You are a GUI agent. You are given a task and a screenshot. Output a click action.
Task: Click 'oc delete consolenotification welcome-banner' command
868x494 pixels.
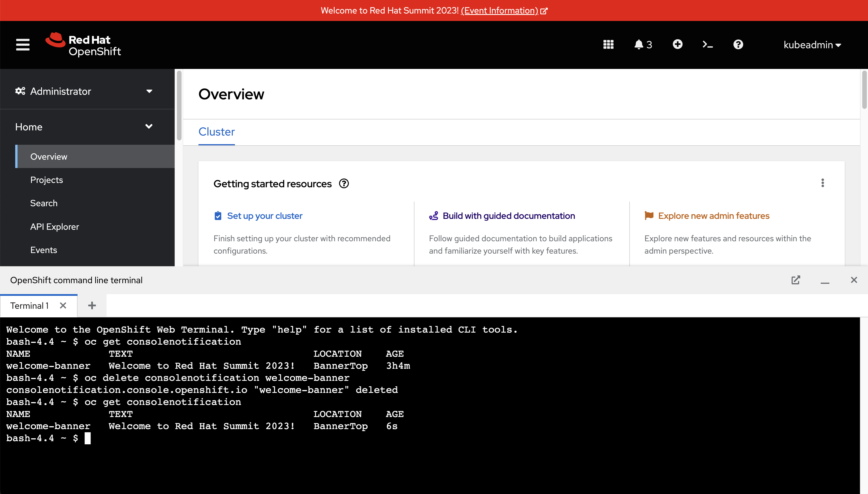217,378
